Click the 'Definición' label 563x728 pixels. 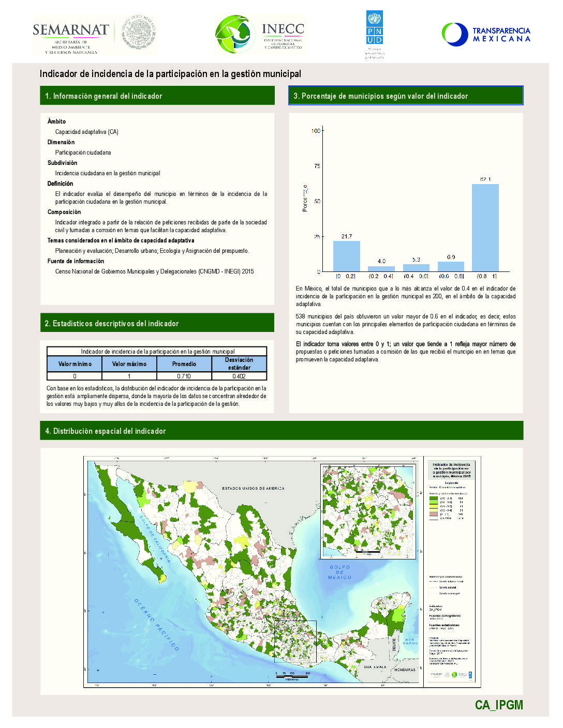[61, 184]
